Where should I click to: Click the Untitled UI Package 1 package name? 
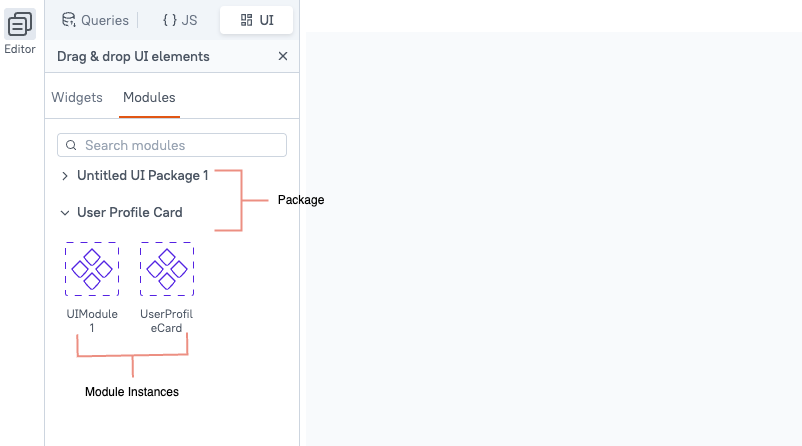click(143, 176)
